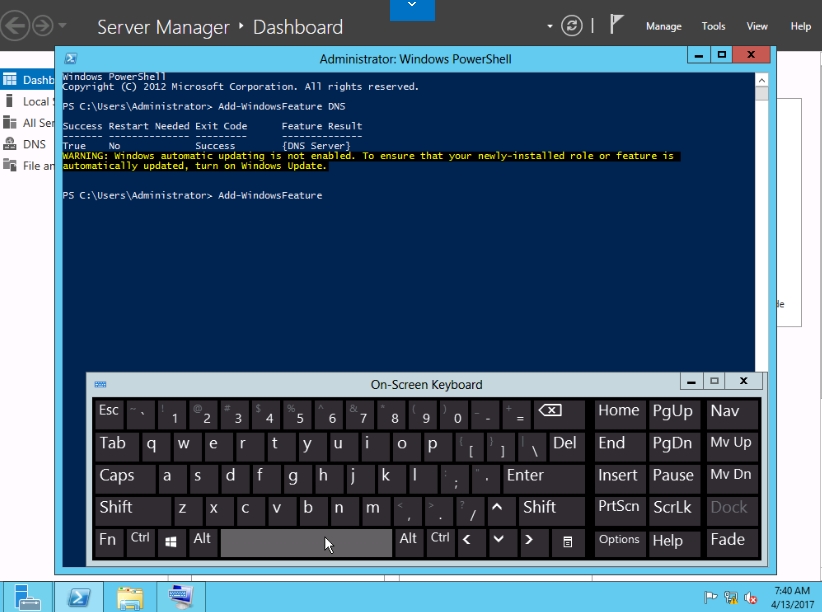Click the number 5 key
Viewport: 822px width, 612px height.
point(297,413)
